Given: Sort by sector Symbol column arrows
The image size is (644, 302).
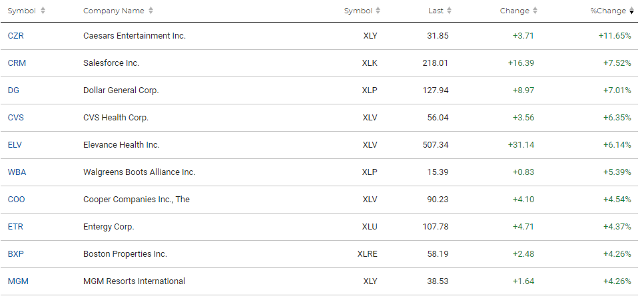Looking at the screenshot, I should tap(378, 11).
